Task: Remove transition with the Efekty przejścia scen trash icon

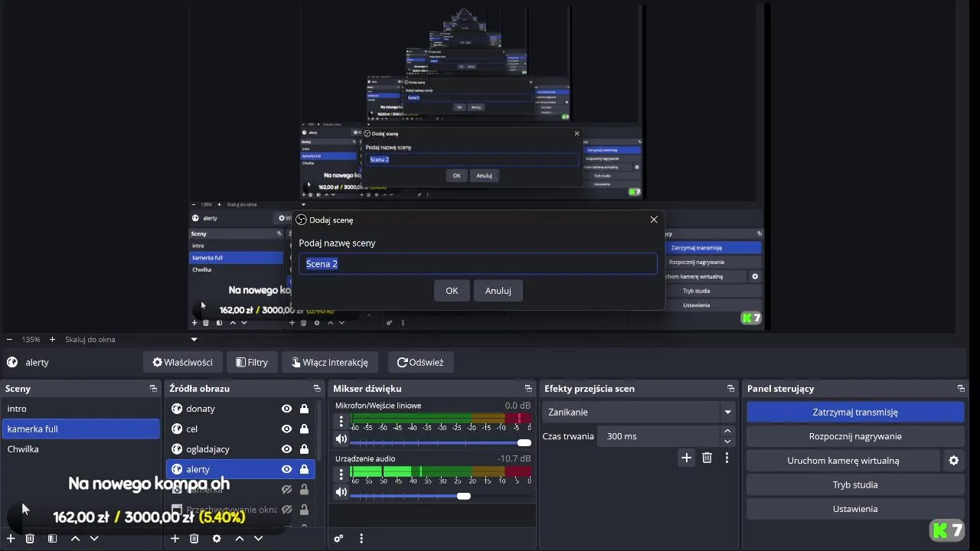Action: click(x=707, y=458)
